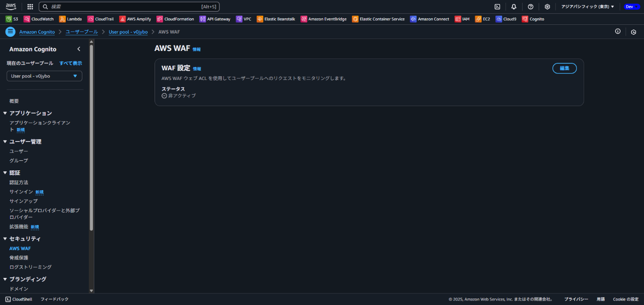Open the hexagon tools icon at top right
Viewport: 644px width, 305px height.
pyautogui.click(x=633, y=32)
